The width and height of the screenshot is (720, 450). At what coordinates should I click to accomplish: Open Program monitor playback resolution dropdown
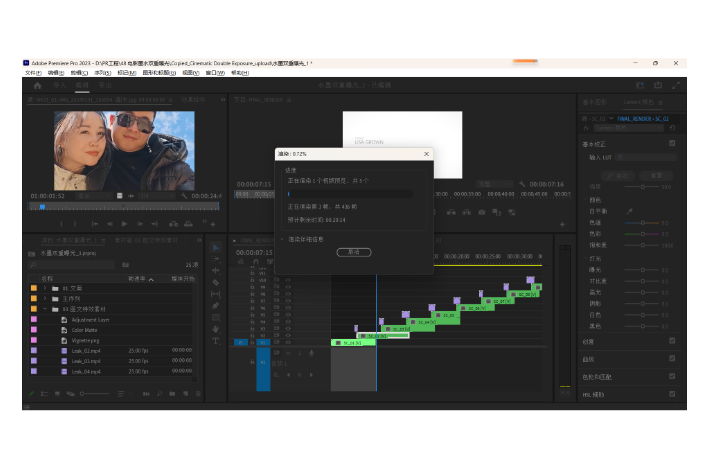pos(495,184)
